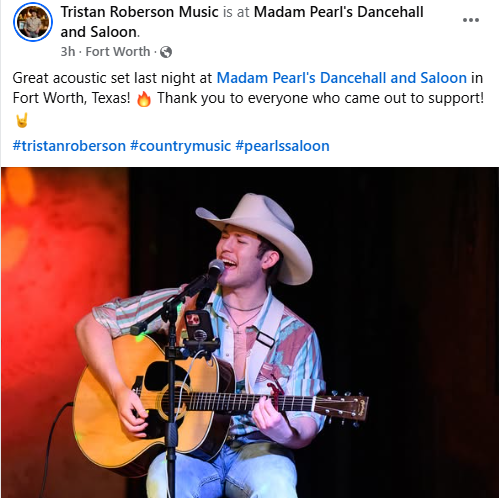Viewport: 499px width, 498px height.
Task: Open the blue Madam Pearl's Dancehall and Saloon link in the post text
Action: click(342, 78)
